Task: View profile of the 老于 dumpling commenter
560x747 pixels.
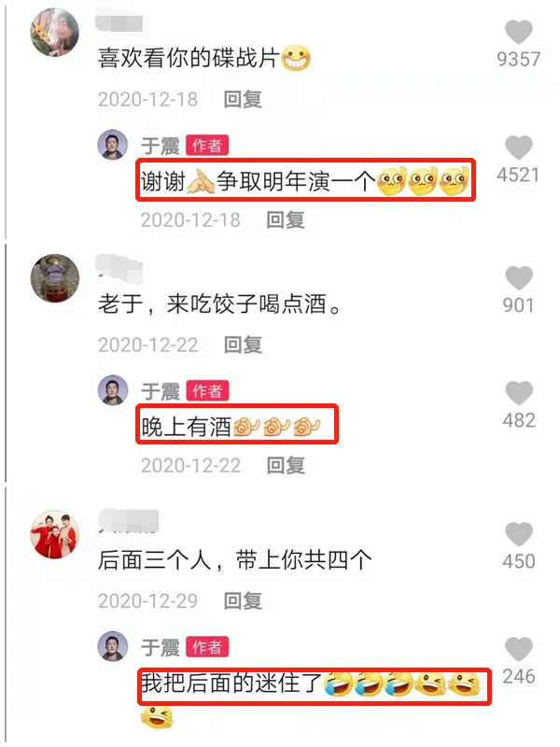Action: click(x=55, y=278)
